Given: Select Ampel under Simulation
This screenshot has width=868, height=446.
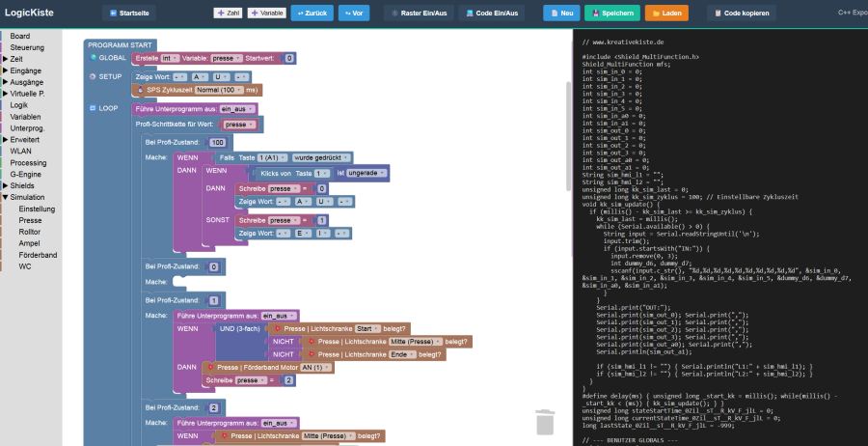Looking at the screenshot, I should [29, 243].
